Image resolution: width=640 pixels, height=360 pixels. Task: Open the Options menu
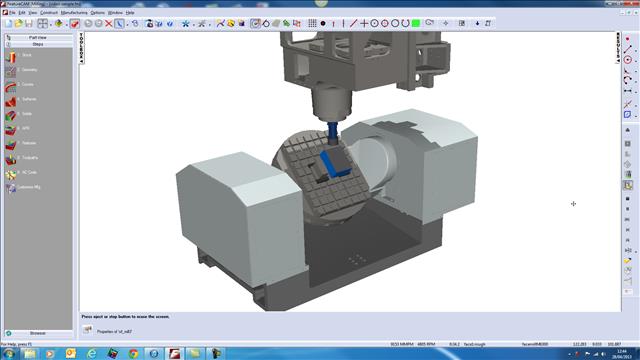click(98, 13)
